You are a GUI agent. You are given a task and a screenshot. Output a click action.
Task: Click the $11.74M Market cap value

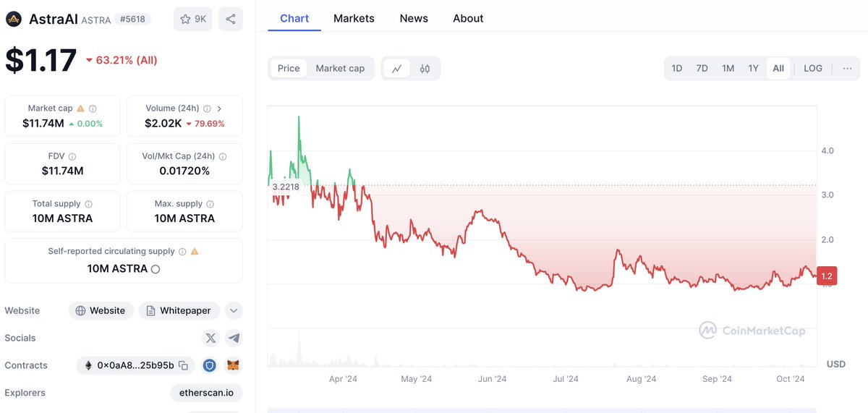(x=43, y=124)
